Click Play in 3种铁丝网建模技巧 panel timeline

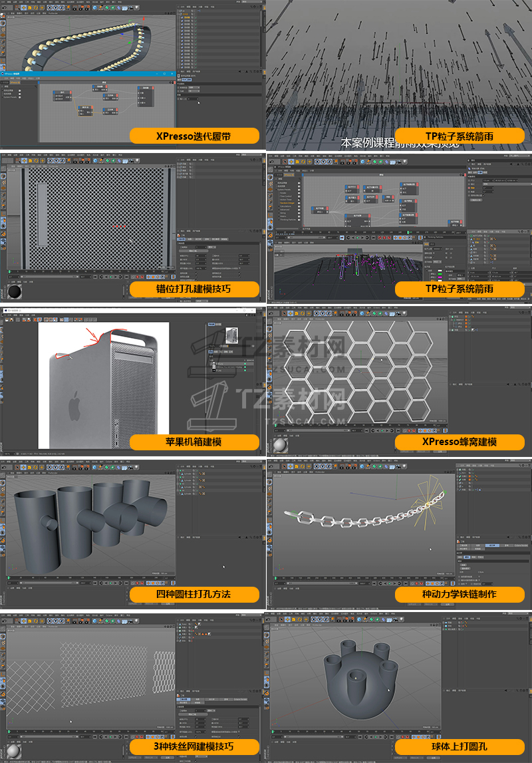110,736
